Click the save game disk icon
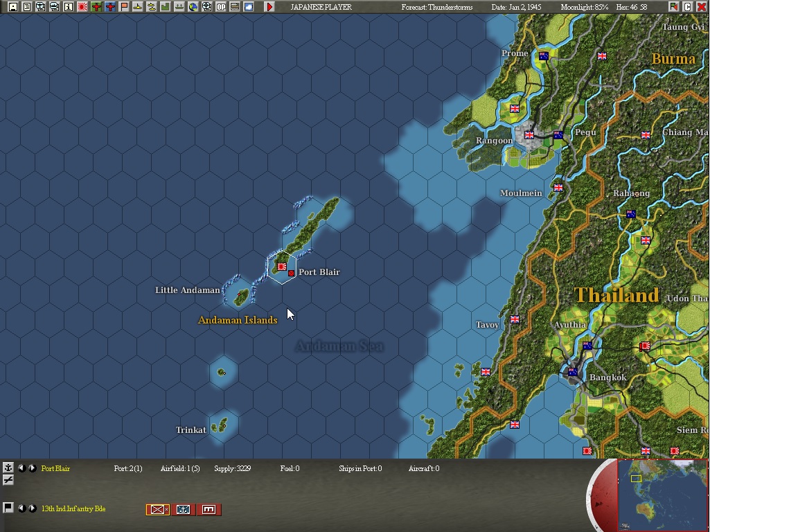This screenshot has height=532, width=798. point(13,7)
